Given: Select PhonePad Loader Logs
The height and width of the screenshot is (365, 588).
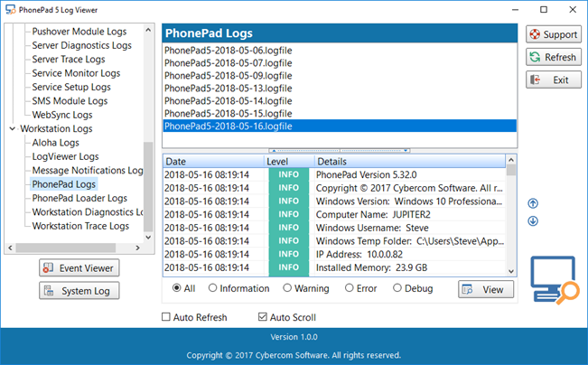Looking at the screenshot, I should [x=79, y=198].
